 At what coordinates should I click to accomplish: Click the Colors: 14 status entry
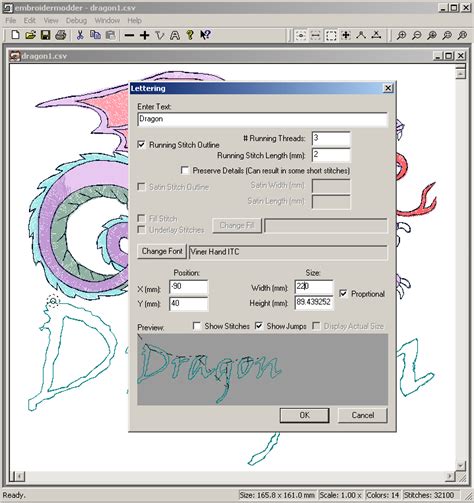click(383, 495)
